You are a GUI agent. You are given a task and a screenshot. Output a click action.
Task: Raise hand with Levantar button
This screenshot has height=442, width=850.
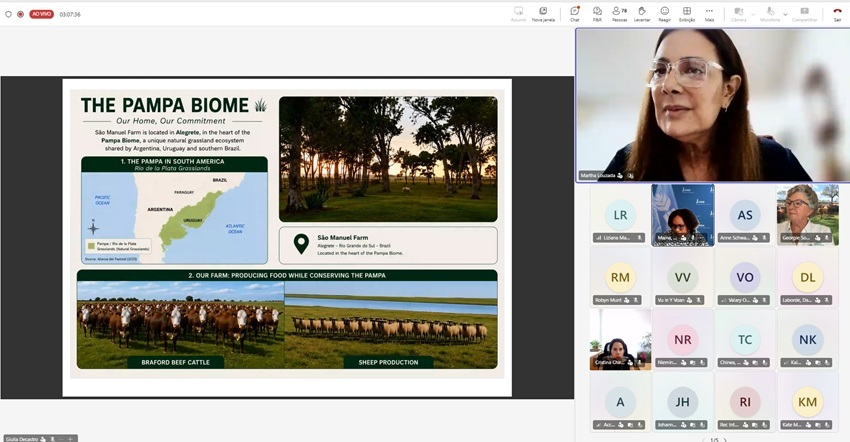[x=642, y=14]
